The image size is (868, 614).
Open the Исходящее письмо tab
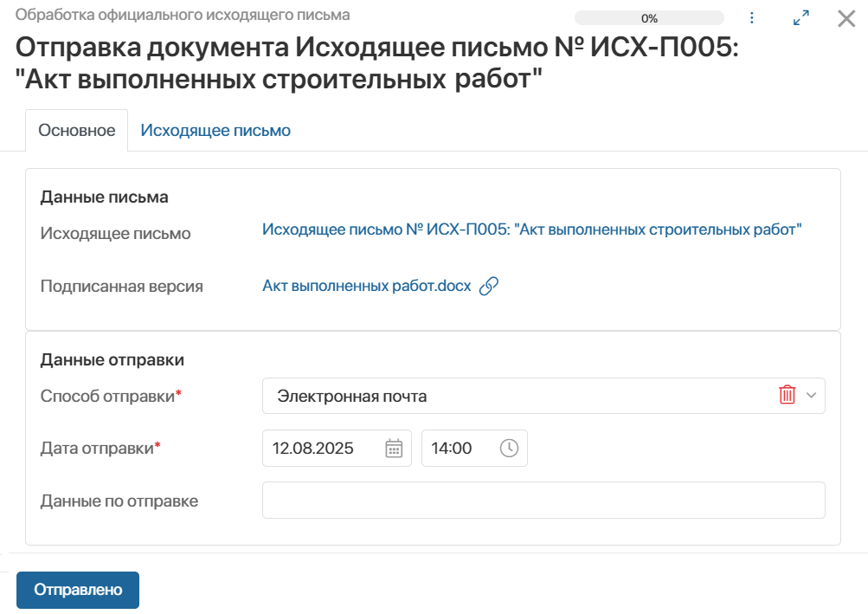(215, 131)
